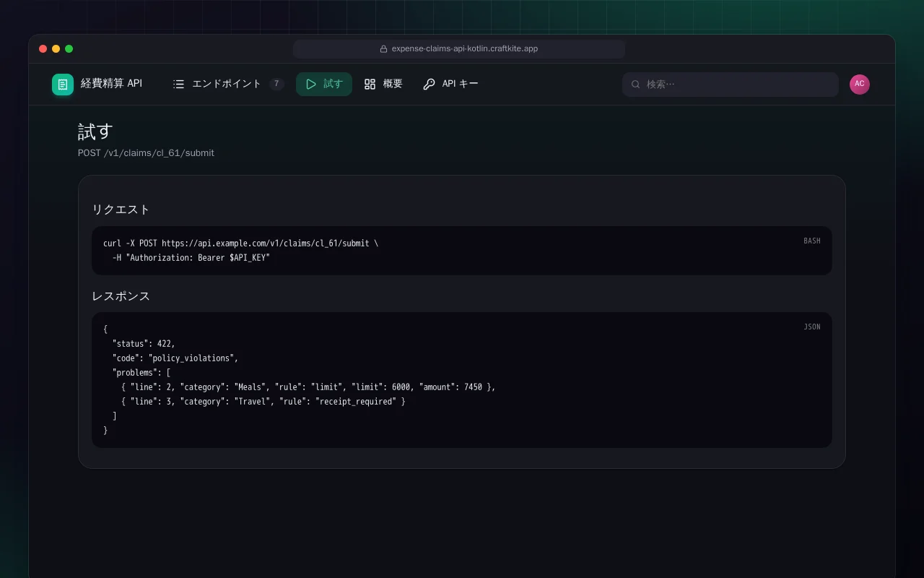Viewport: 924px width, 578px height.
Task: Minimize the window with the yellow button
Action: pyautogui.click(x=56, y=49)
